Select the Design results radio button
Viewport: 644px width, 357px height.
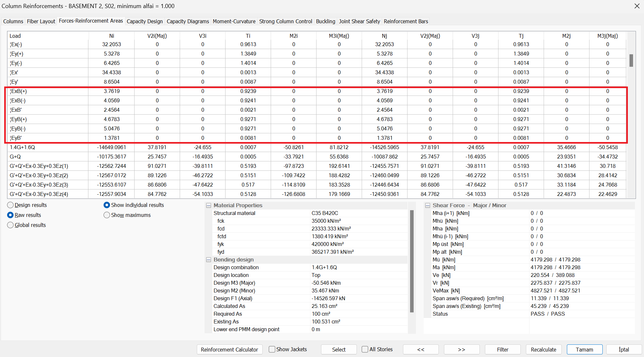[x=11, y=205]
